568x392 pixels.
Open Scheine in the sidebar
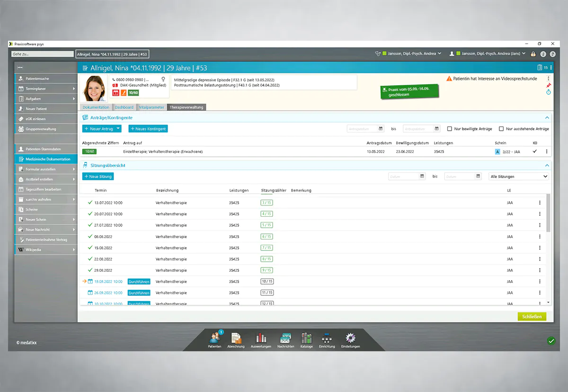coord(45,209)
